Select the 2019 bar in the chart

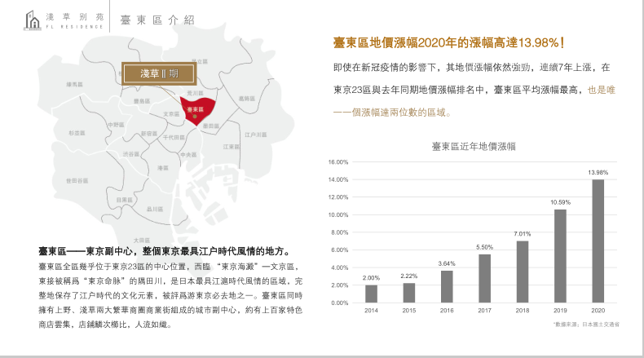click(560, 256)
